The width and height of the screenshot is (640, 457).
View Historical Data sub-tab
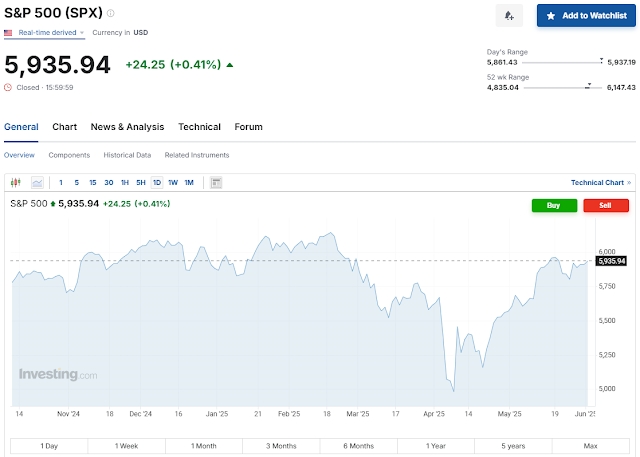[x=127, y=155]
